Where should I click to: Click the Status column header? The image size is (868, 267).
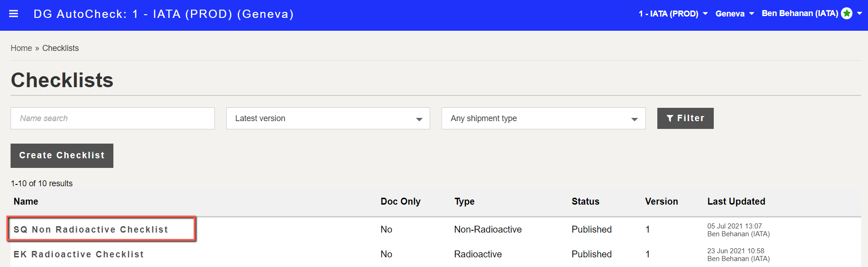click(585, 201)
